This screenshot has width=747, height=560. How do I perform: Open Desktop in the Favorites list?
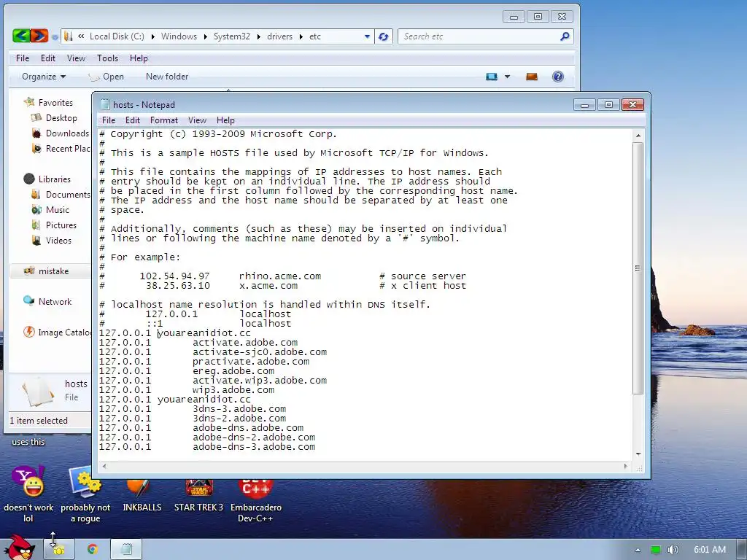pyautogui.click(x=61, y=117)
